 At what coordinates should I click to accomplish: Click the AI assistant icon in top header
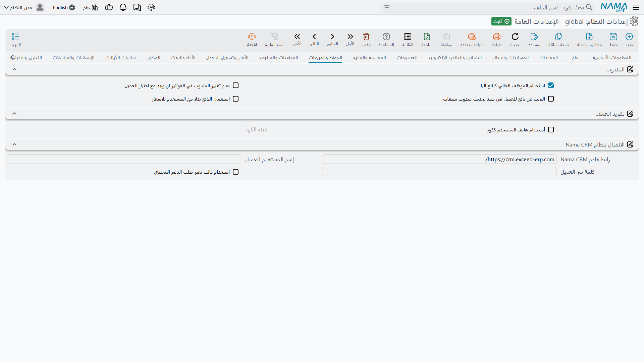pos(151,7)
